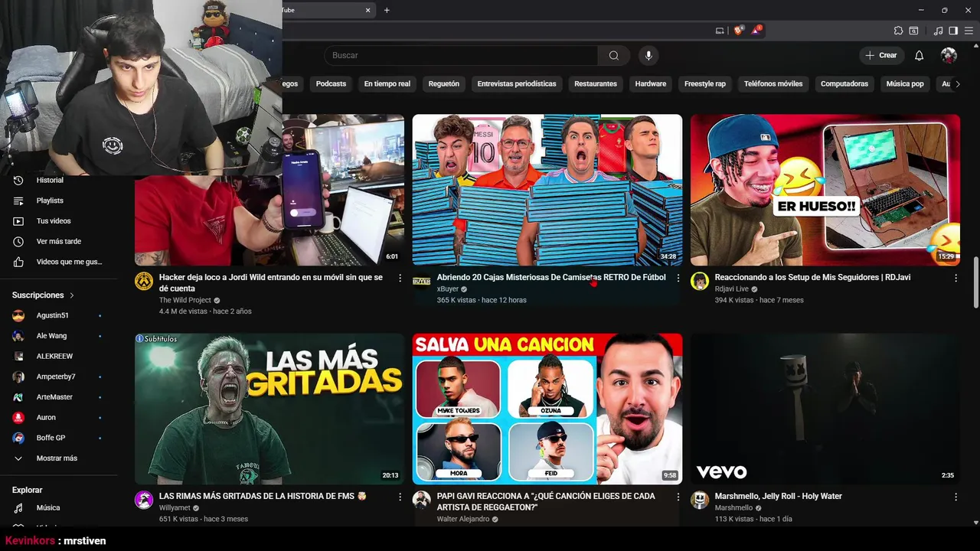Select the Teléfonos móviles chip
The image size is (980, 551).
pos(773,83)
